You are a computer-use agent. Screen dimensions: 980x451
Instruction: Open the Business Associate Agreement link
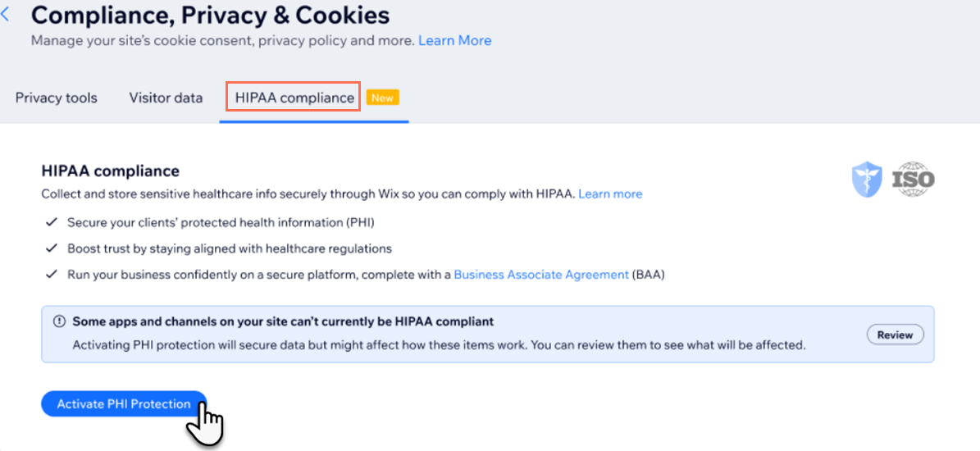tap(541, 275)
